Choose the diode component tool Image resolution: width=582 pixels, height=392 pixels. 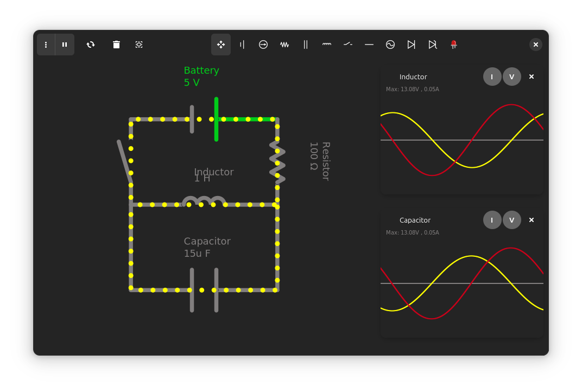412,45
